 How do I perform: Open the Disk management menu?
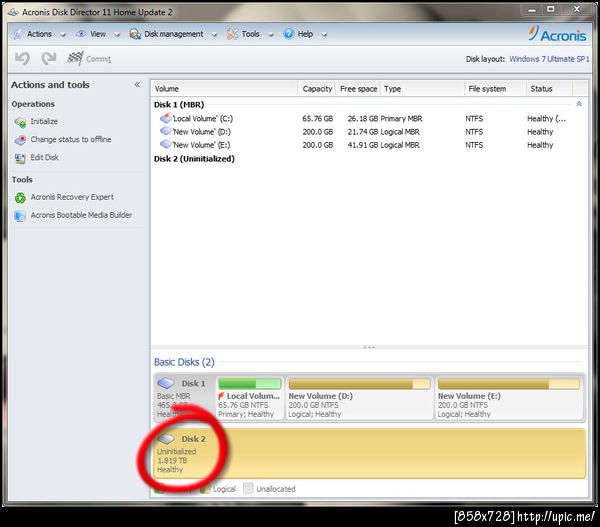point(173,34)
